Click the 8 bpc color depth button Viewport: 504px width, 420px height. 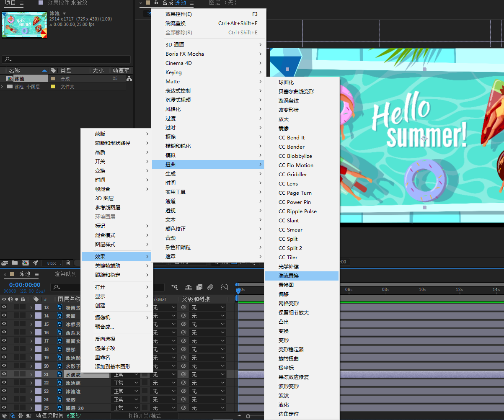click(52, 263)
